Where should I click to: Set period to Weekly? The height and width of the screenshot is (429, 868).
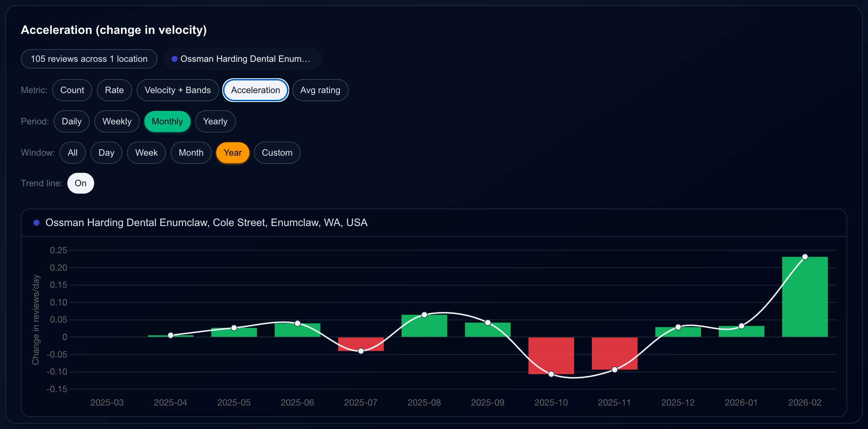(117, 121)
